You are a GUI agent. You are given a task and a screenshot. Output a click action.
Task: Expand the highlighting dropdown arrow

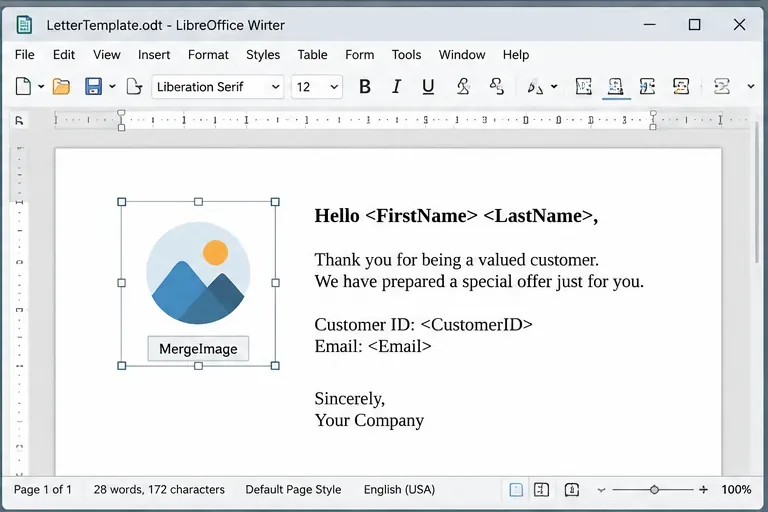coord(554,87)
